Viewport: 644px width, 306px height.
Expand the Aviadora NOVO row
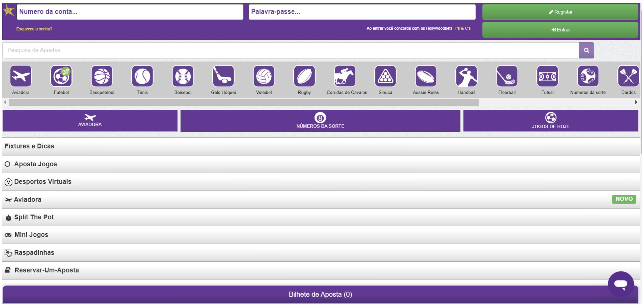321,200
